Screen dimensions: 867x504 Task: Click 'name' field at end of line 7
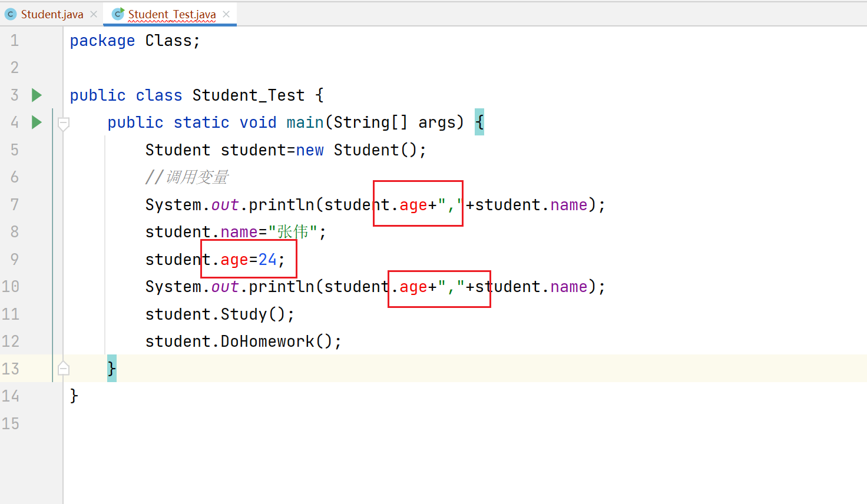(569, 205)
